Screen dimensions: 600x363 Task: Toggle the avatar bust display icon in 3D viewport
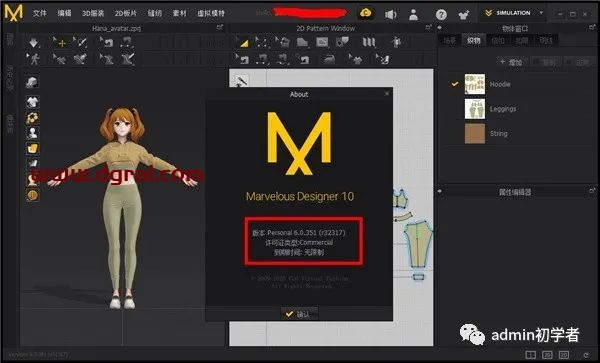[33, 133]
